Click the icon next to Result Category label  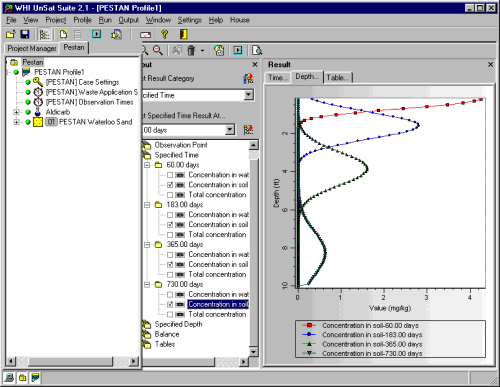pyautogui.click(x=248, y=78)
